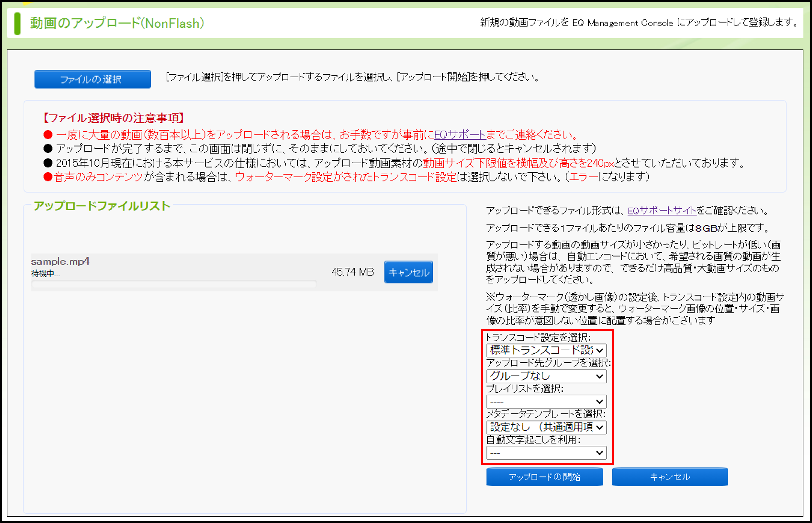Cancel the sample.mp4 upload in the file list
Viewport: 812px width, 523px height.
click(408, 272)
